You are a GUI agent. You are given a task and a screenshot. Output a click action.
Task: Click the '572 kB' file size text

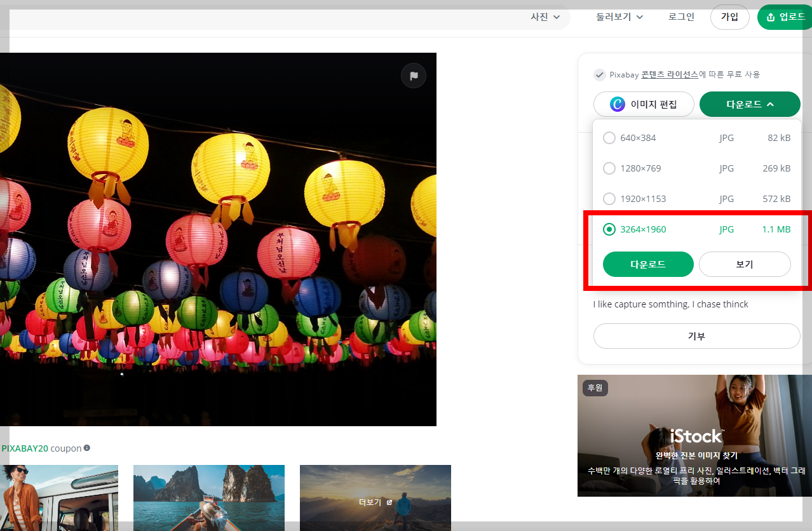pyautogui.click(x=776, y=199)
